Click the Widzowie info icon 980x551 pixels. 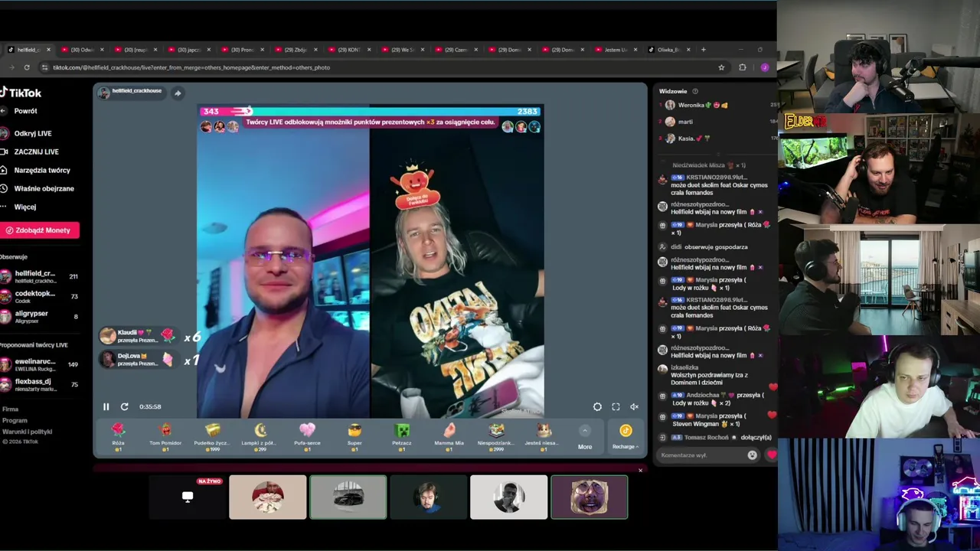point(695,91)
